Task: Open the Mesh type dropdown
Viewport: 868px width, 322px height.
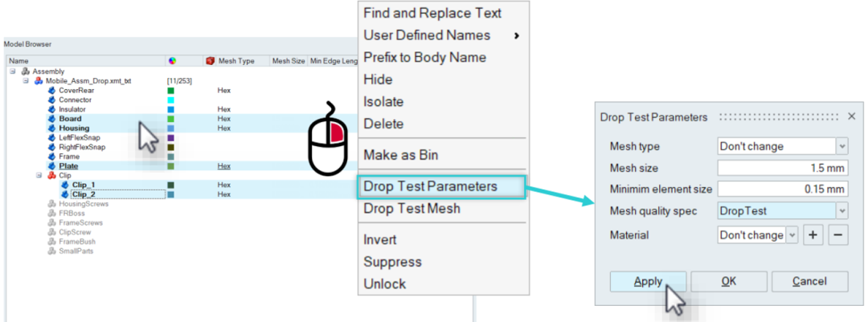Action: click(841, 147)
